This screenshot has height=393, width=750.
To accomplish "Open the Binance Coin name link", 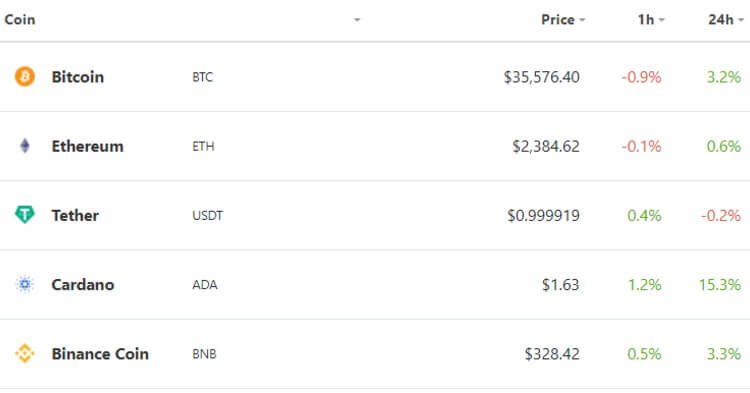I will [x=100, y=354].
